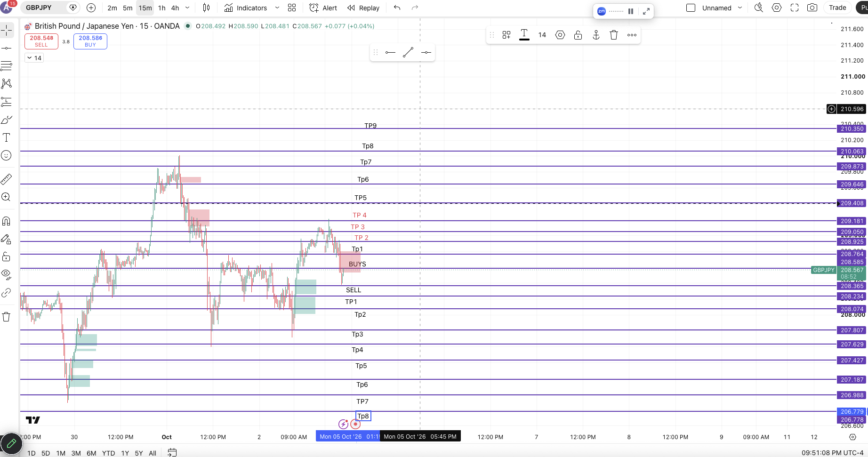Click the link drawings chain icon
The height and width of the screenshot is (457, 868).
[x=7, y=293]
